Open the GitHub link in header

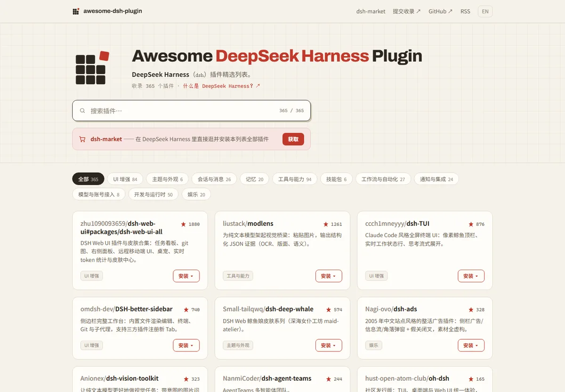(441, 11)
